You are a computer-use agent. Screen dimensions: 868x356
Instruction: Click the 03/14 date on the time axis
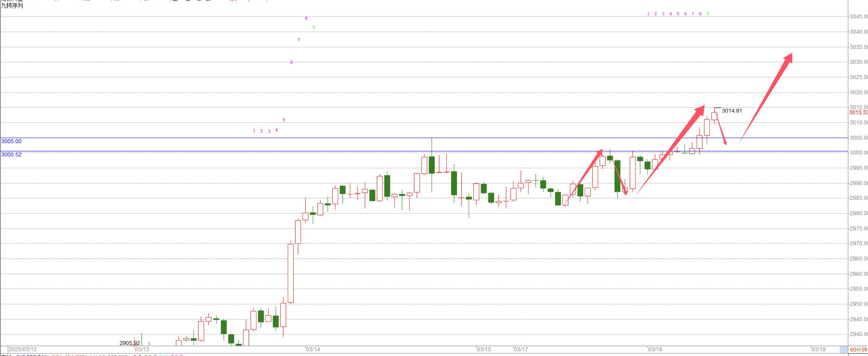(313, 349)
